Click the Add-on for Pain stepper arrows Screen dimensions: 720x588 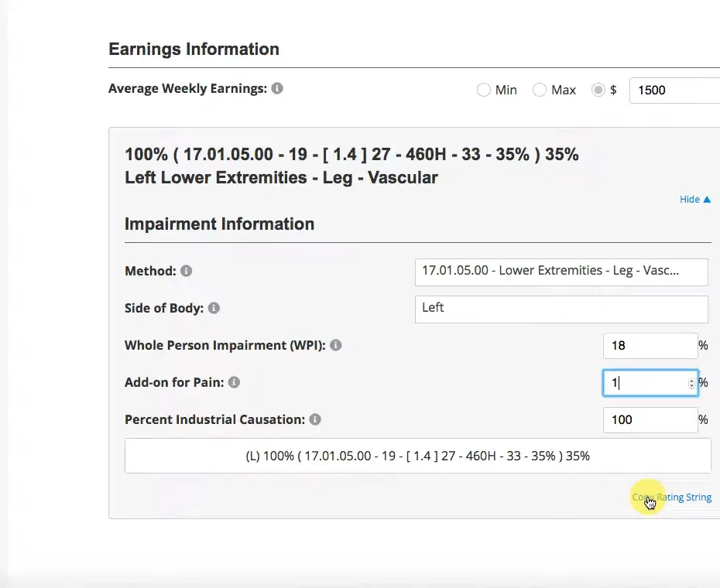coord(691,383)
